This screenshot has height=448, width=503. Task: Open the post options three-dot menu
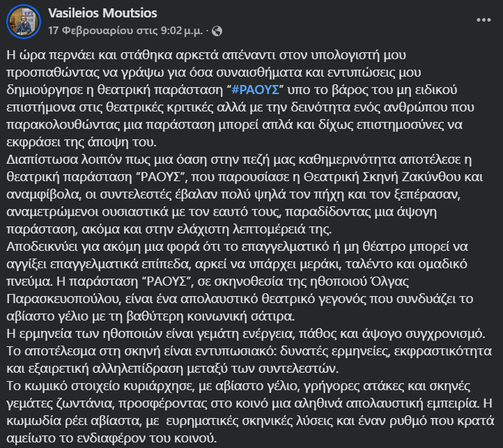[483, 20]
